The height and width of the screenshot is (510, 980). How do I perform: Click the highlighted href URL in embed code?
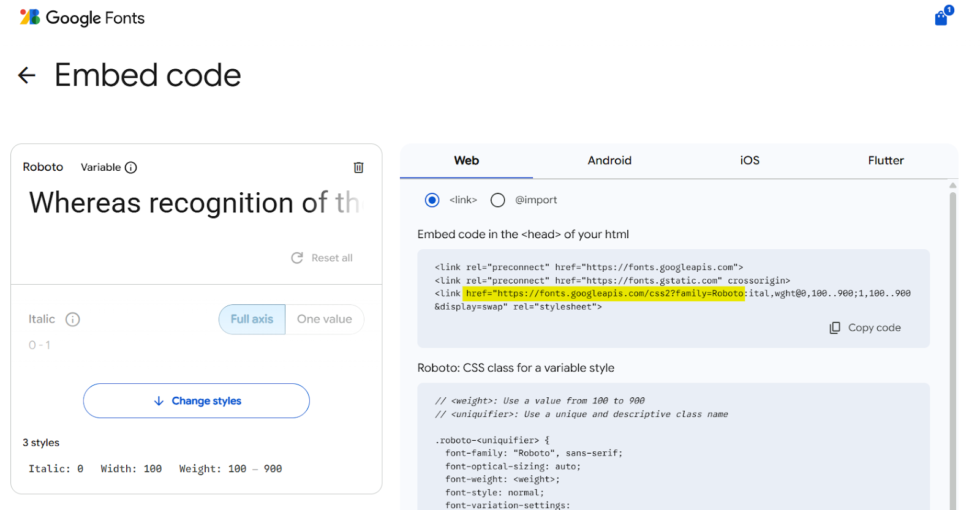604,294
